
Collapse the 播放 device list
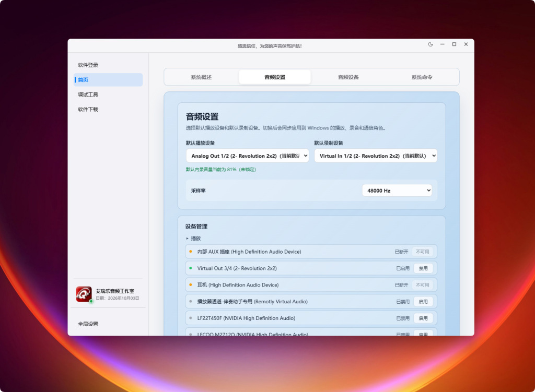193,238
